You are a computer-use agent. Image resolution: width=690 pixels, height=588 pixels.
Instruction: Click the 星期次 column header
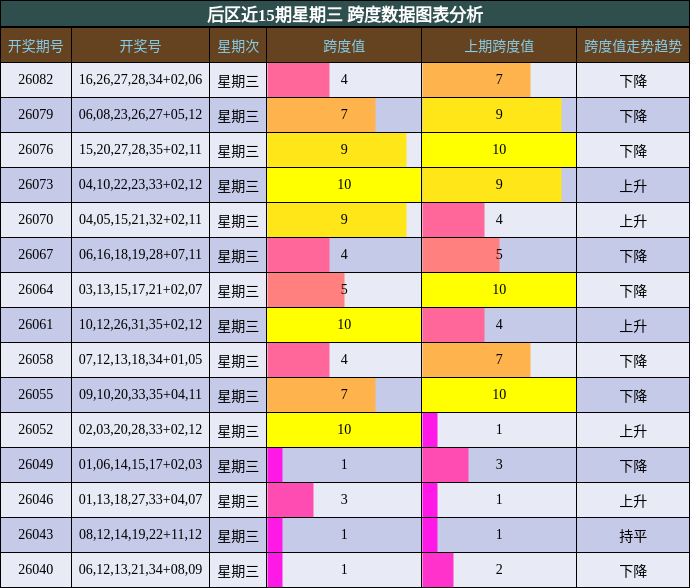coord(238,45)
